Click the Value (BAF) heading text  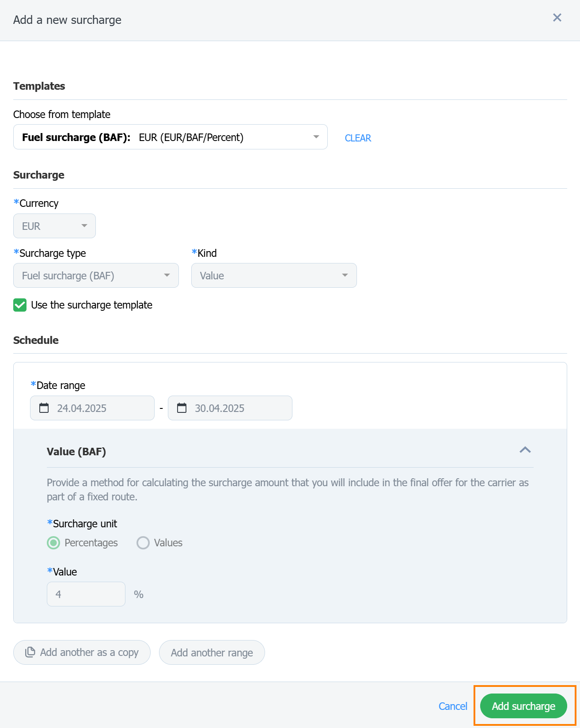click(76, 452)
